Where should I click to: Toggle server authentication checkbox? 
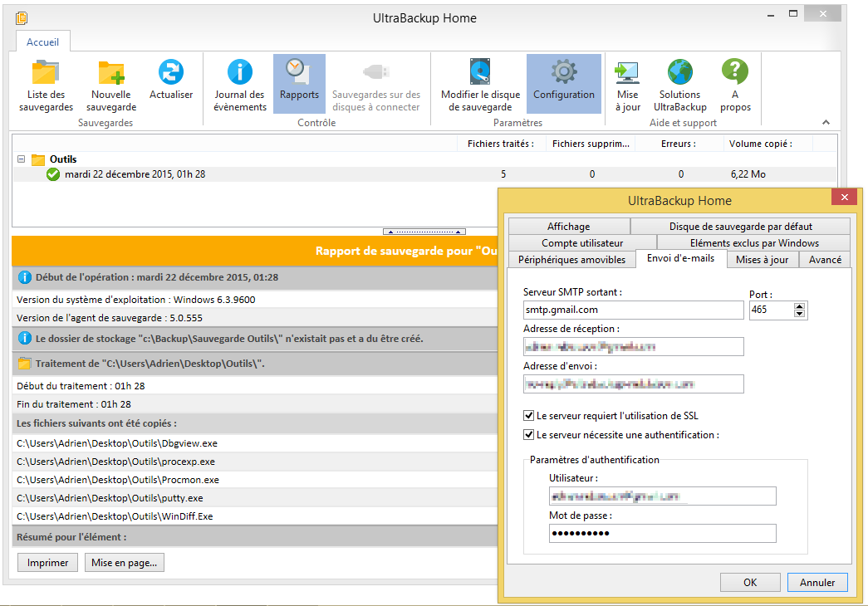pyautogui.click(x=529, y=434)
